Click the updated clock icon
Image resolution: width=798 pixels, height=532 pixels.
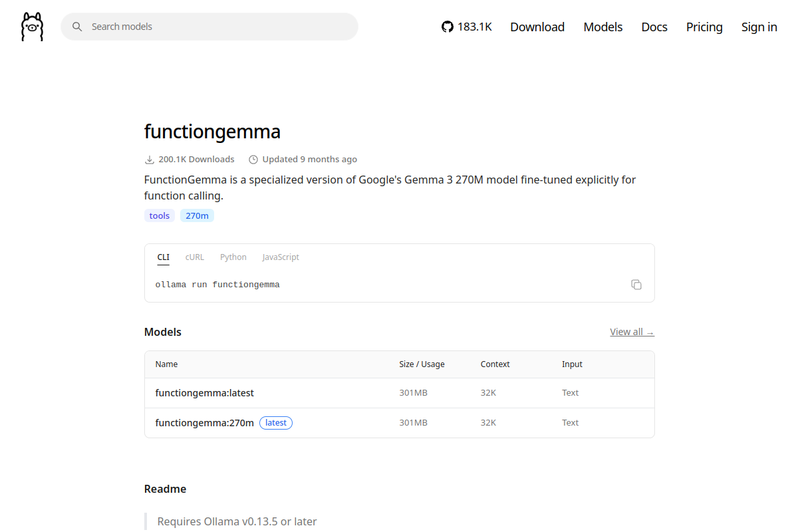click(x=253, y=160)
